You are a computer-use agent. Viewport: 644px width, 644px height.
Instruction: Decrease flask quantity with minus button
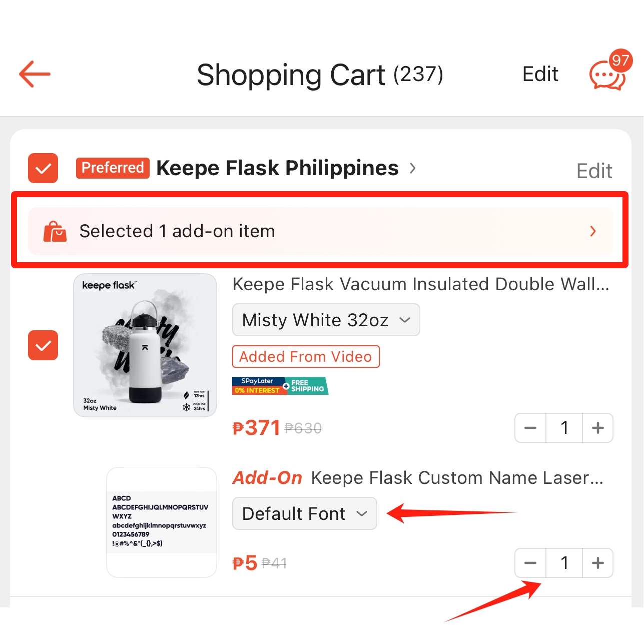click(x=530, y=428)
